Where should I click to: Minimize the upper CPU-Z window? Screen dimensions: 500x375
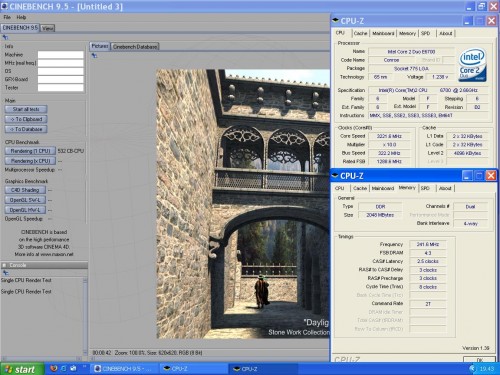click(x=467, y=21)
